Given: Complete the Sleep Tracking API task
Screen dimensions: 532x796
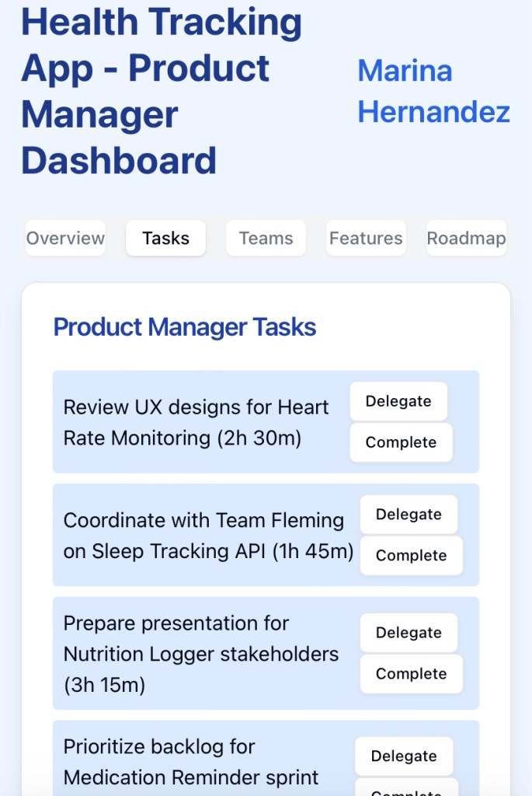Looking at the screenshot, I should (411, 556).
